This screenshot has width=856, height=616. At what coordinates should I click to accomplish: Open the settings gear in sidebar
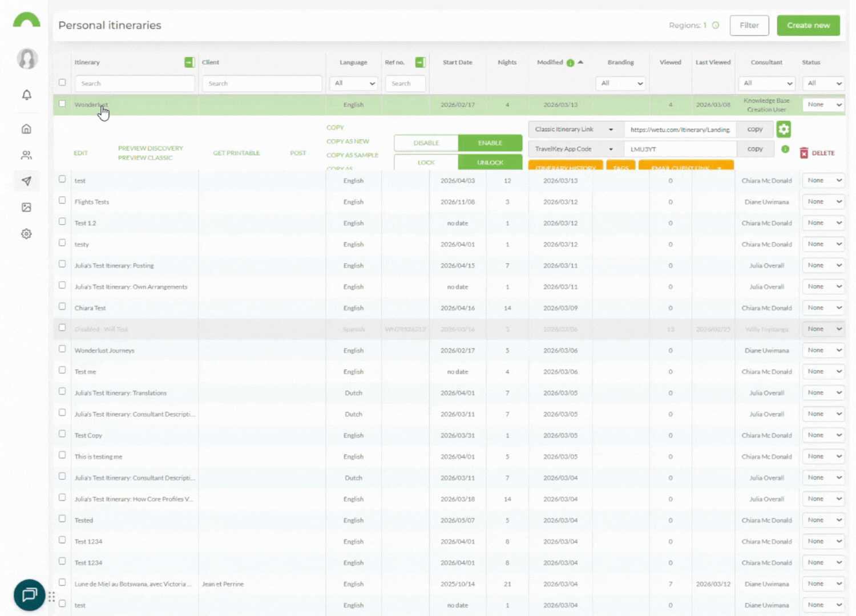coord(26,234)
